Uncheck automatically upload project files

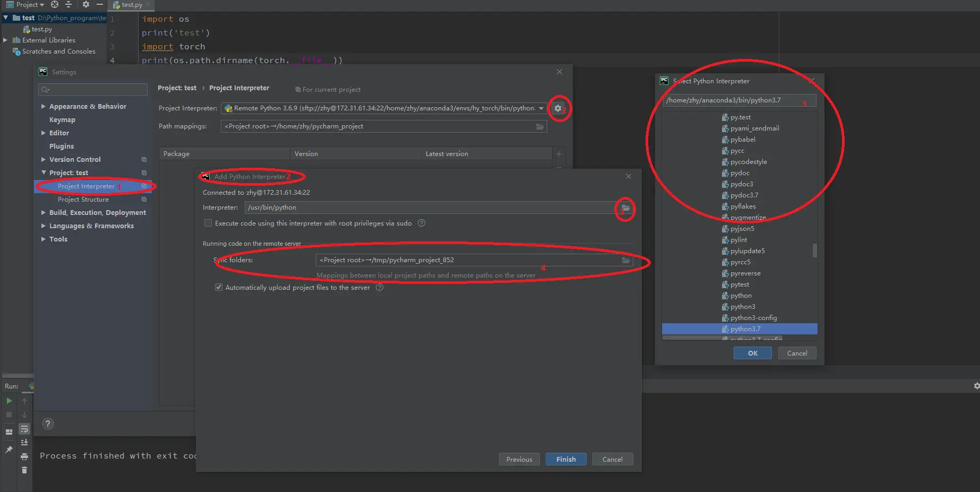point(219,288)
